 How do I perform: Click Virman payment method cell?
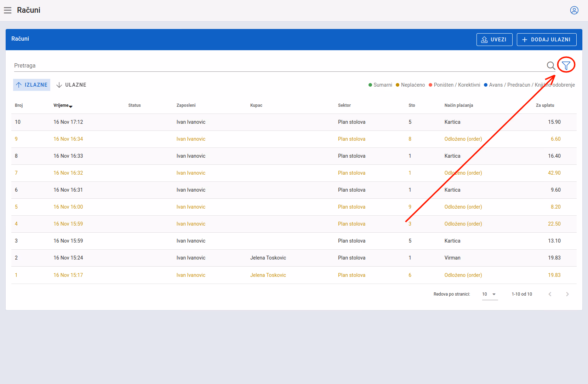[x=452, y=258]
